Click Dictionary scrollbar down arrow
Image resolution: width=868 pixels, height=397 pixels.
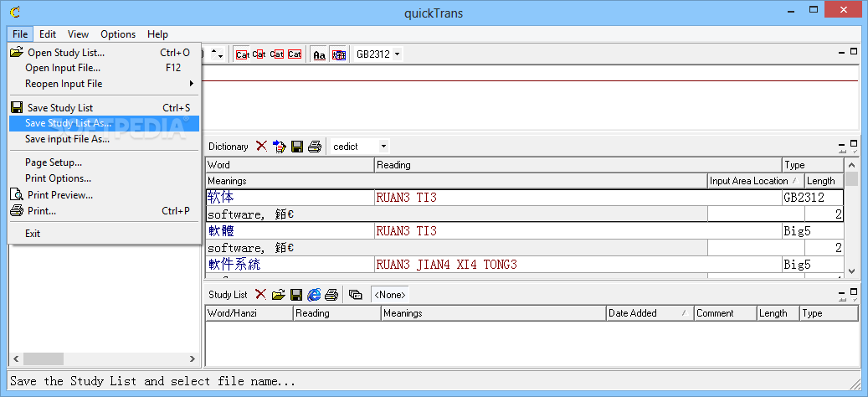(851, 272)
